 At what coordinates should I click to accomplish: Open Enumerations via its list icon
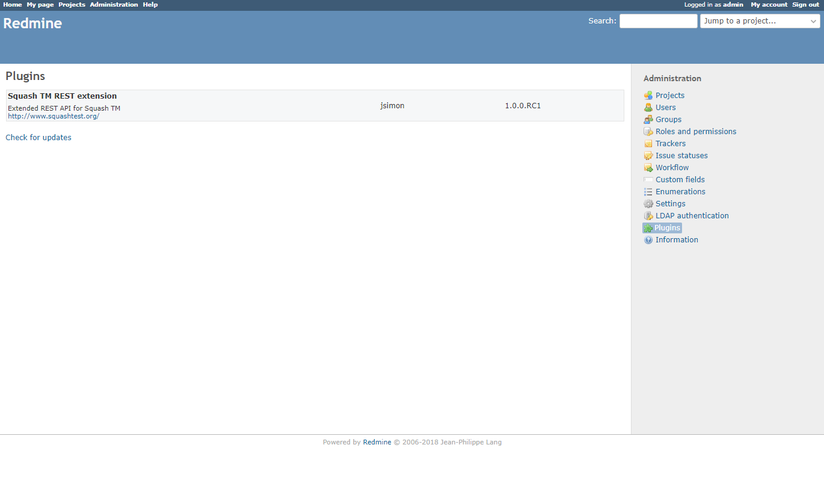pos(648,191)
